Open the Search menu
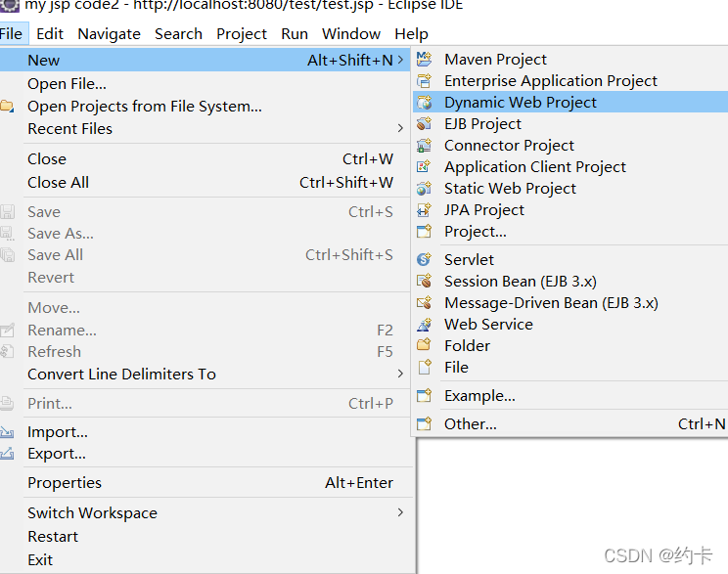 coord(178,34)
